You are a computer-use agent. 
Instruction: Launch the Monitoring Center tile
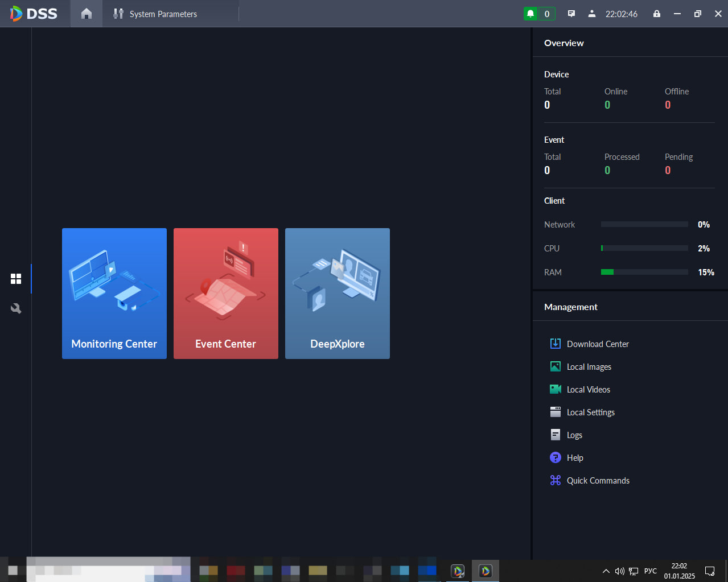click(x=114, y=294)
